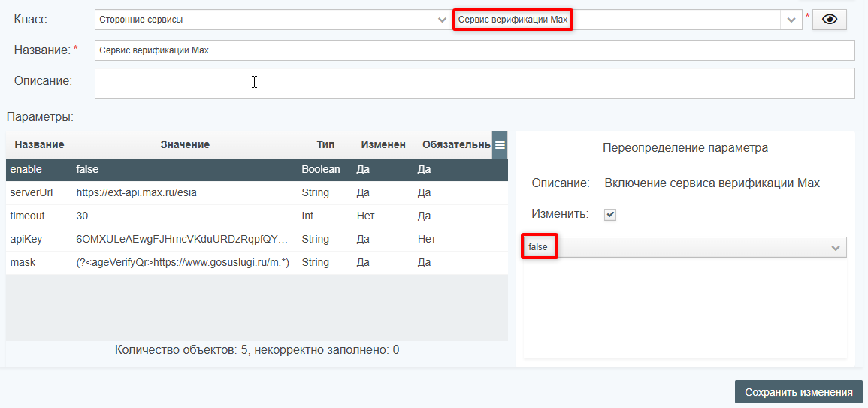Viewport: 868px width, 408px height.
Task: Expand the Сервис верификации Max dropdown
Action: click(x=791, y=20)
